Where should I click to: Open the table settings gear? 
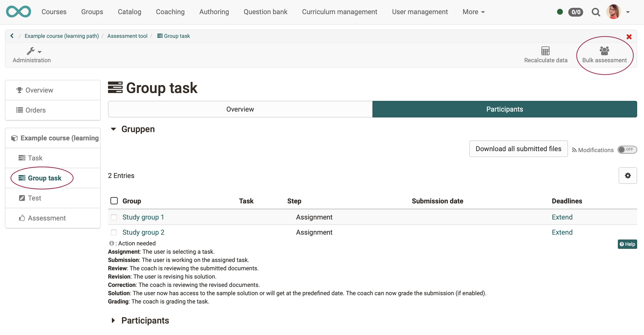(x=627, y=175)
